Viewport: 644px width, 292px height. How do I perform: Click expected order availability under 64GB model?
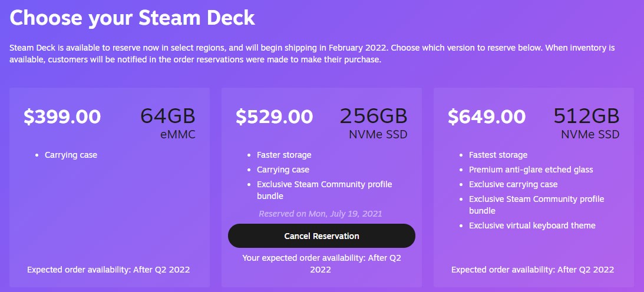pos(108,270)
